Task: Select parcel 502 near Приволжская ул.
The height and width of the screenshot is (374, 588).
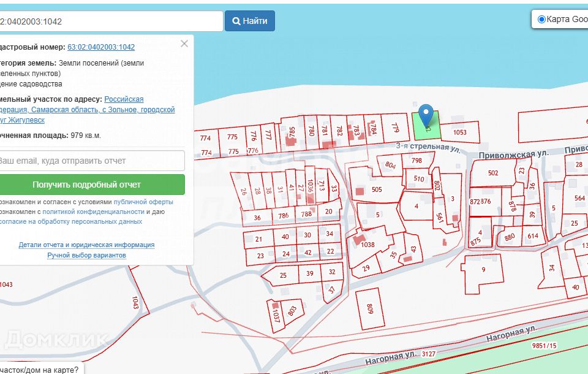Action: tap(493, 173)
